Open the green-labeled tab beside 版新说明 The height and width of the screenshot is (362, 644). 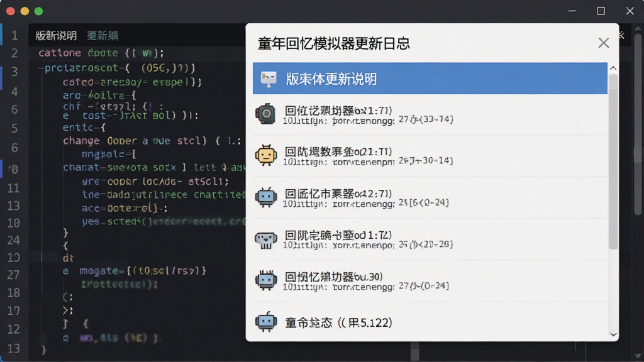point(103,36)
